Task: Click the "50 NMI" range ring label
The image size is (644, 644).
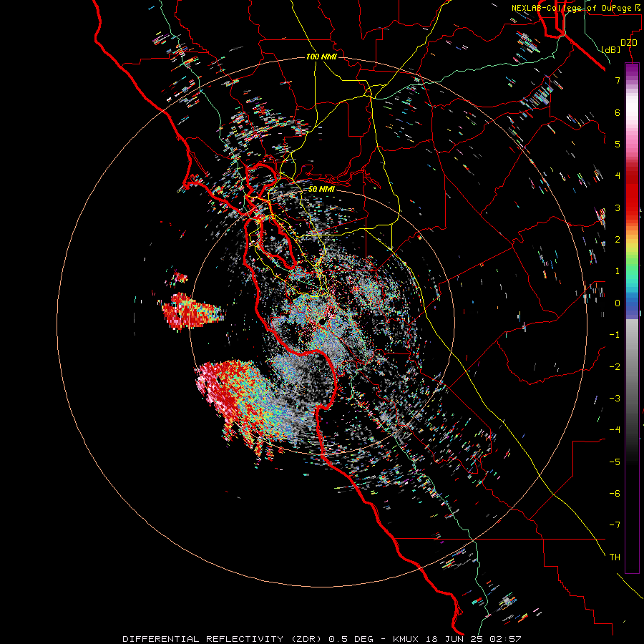Action: point(321,189)
